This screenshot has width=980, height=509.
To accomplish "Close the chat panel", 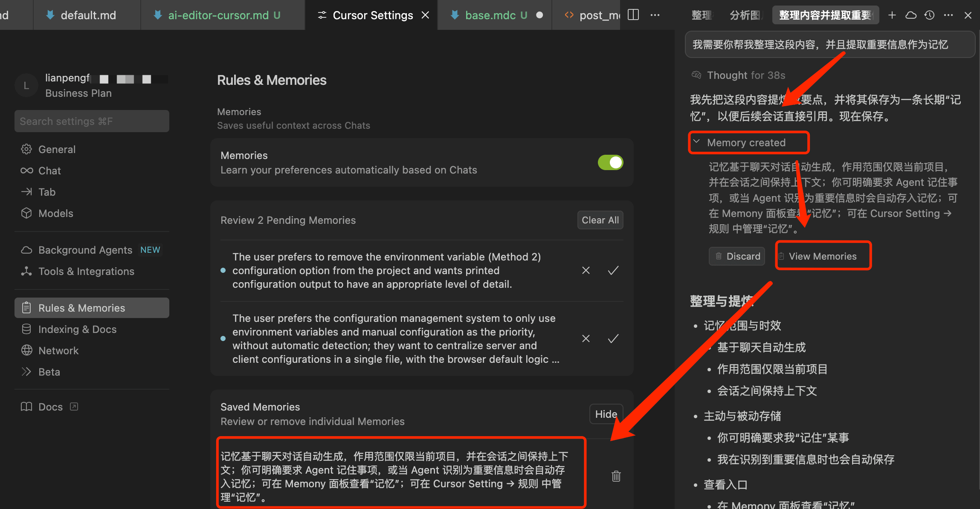I will [968, 15].
